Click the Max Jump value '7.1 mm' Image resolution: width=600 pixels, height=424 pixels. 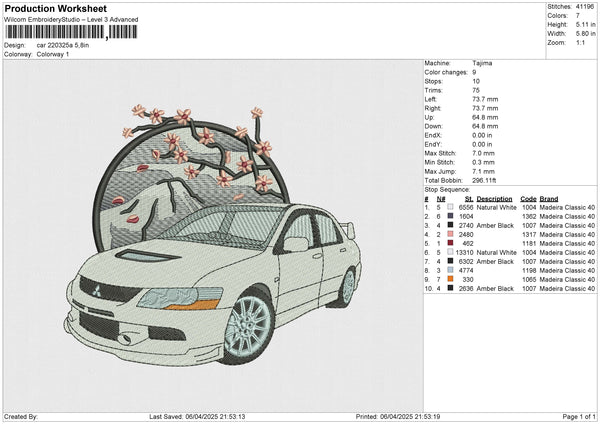484,171
